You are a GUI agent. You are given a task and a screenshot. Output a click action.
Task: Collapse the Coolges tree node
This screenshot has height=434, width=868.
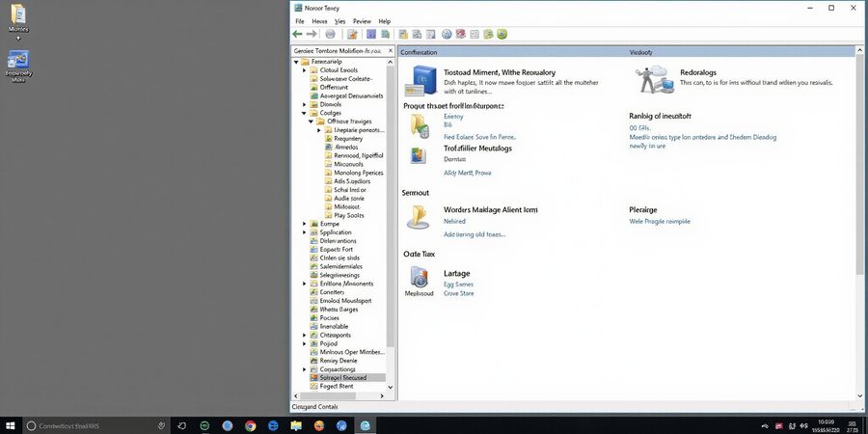305,113
